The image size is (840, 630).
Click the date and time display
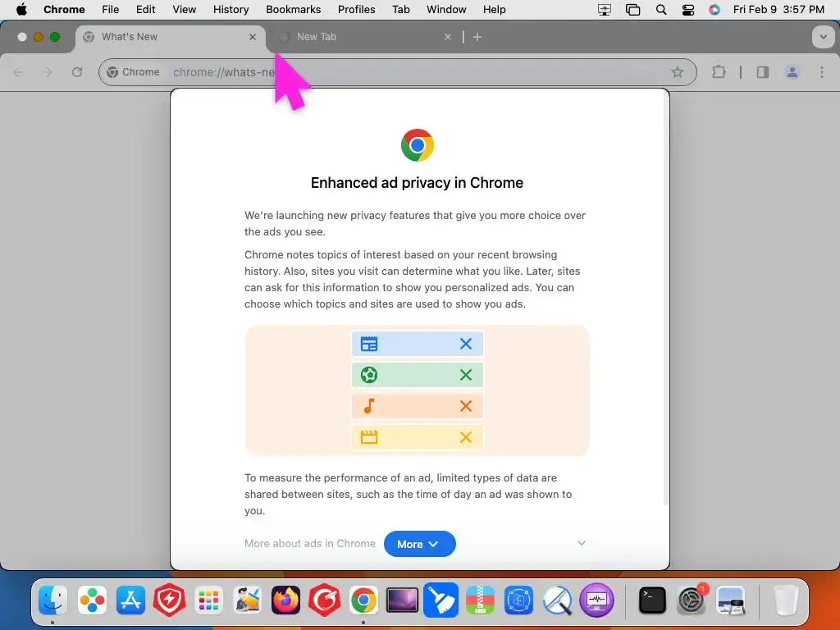click(778, 10)
